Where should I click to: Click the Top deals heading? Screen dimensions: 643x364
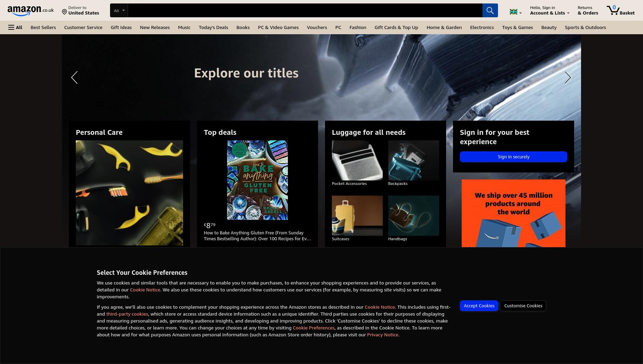pos(220,132)
